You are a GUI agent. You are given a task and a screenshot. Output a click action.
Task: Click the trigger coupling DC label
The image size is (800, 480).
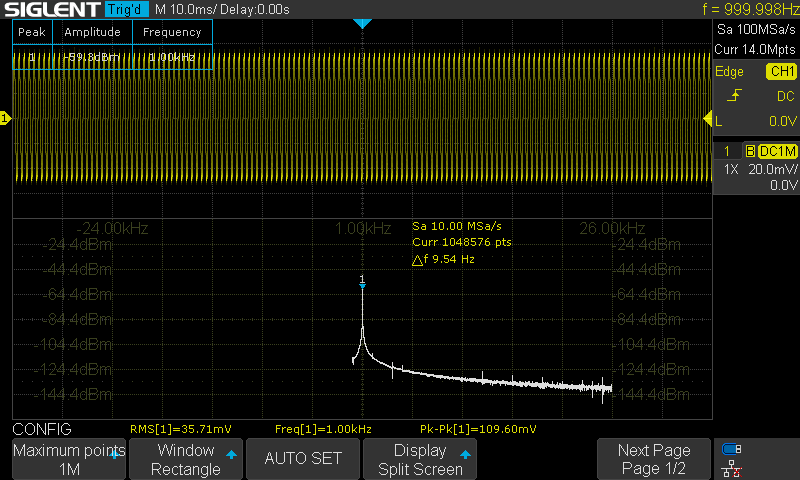[x=785, y=96]
